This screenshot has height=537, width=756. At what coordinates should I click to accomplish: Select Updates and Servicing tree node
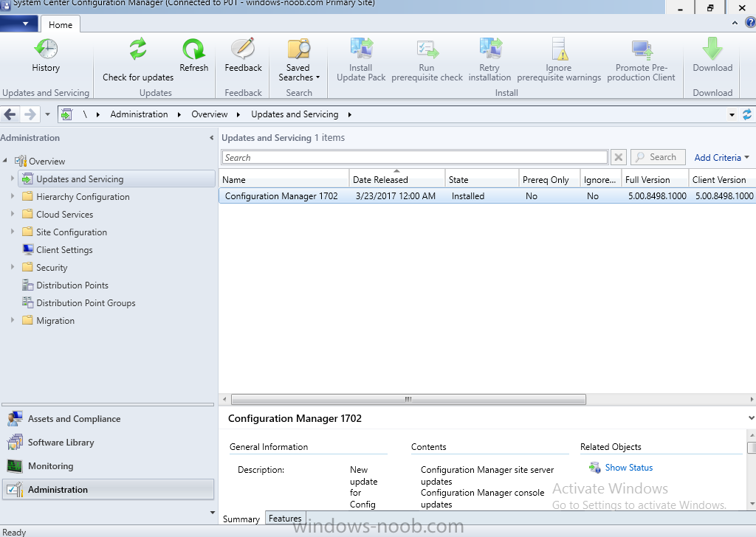117,179
